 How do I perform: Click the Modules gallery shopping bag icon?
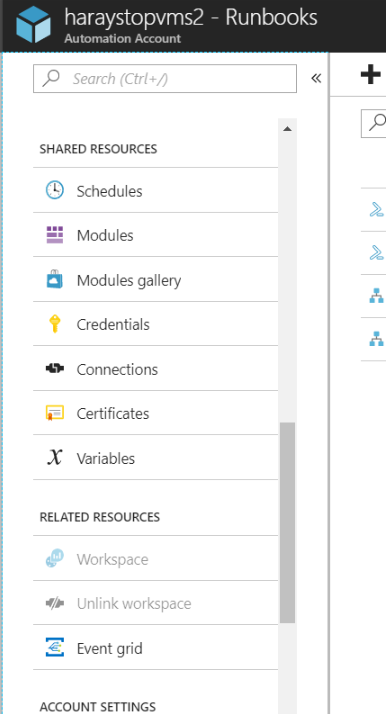tap(55, 279)
